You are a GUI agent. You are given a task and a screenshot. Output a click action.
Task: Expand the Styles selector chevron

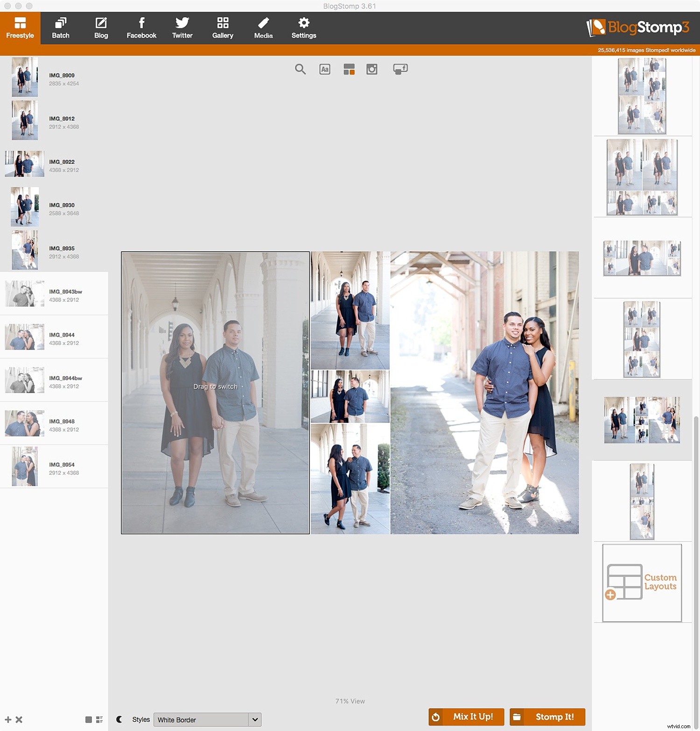pyautogui.click(x=255, y=720)
